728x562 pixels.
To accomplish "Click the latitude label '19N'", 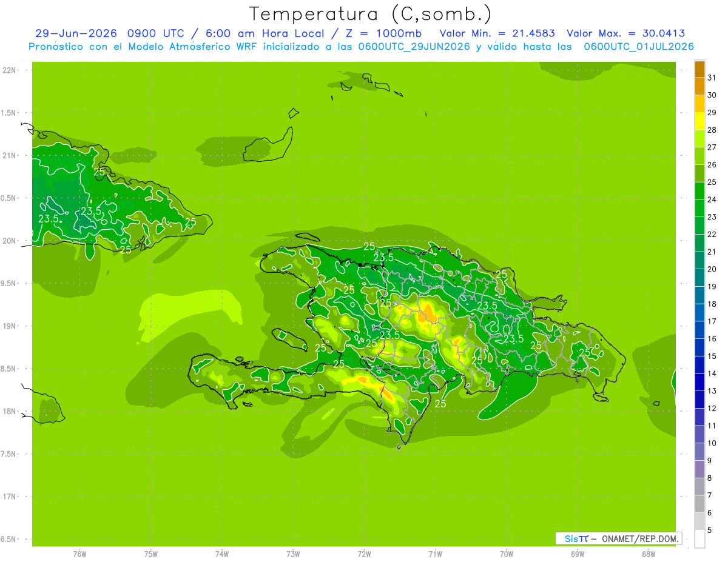I will 10,326.
